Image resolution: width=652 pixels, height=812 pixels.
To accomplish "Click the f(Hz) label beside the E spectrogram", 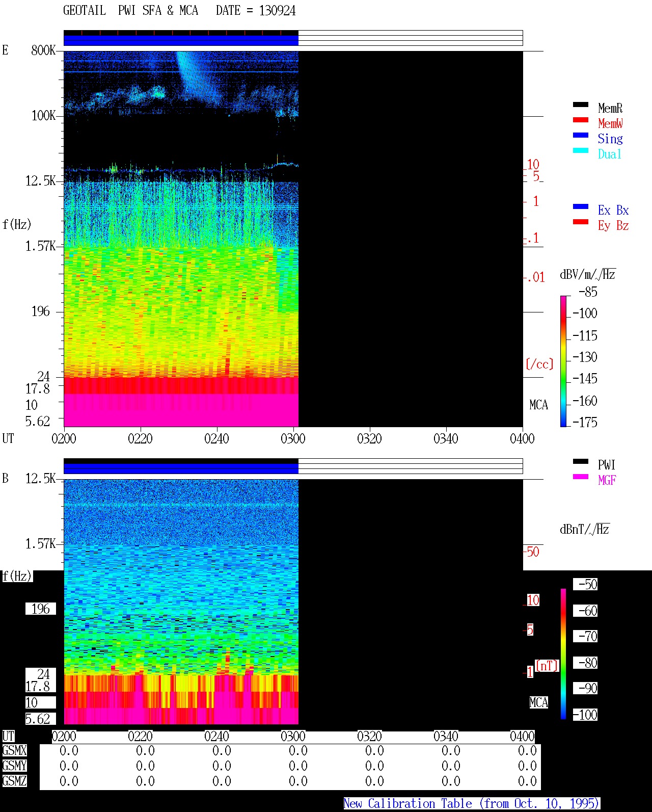I will pyautogui.click(x=17, y=224).
